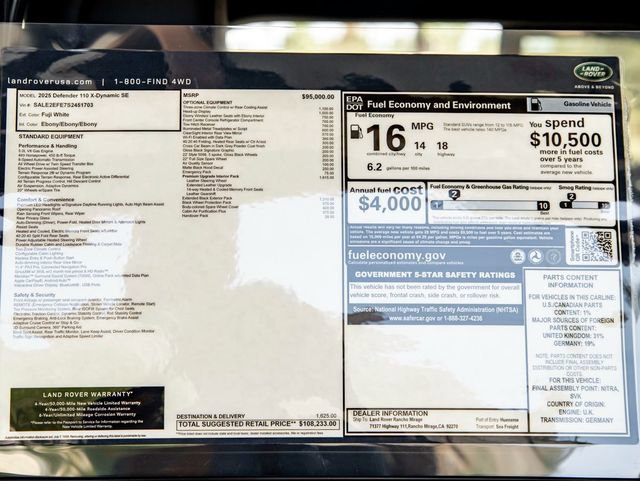Viewport: 640px width, 481px height.
Task: Click the PARTS CONTENT INFORMATION heading
Action: pyautogui.click(x=570, y=281)
